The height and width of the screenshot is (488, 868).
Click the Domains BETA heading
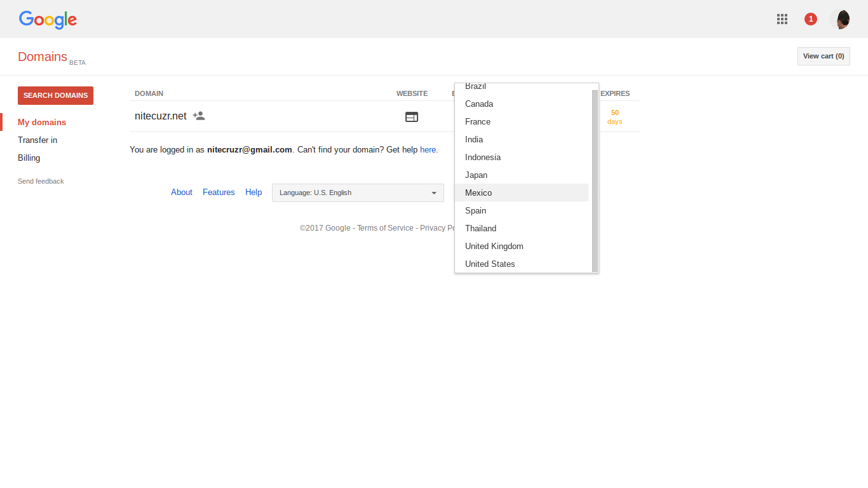click(x=51, y=57)
